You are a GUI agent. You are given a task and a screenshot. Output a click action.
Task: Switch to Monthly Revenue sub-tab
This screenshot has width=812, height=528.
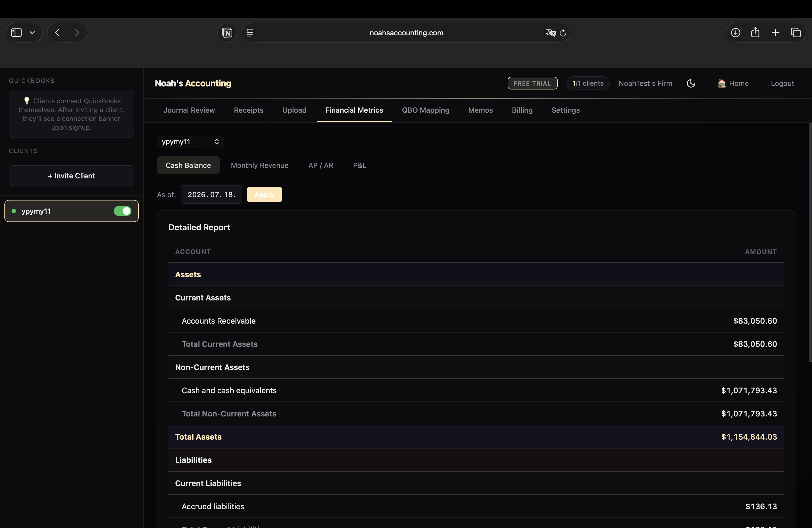tap(260, 165)
